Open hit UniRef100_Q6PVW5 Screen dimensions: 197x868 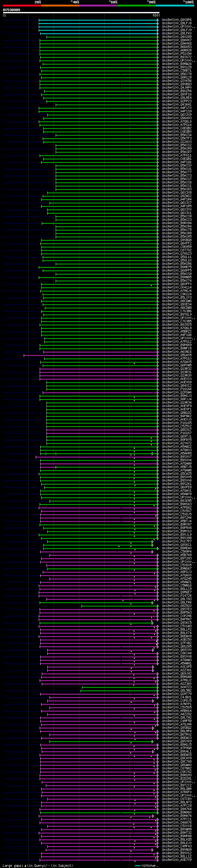point(177,365)
